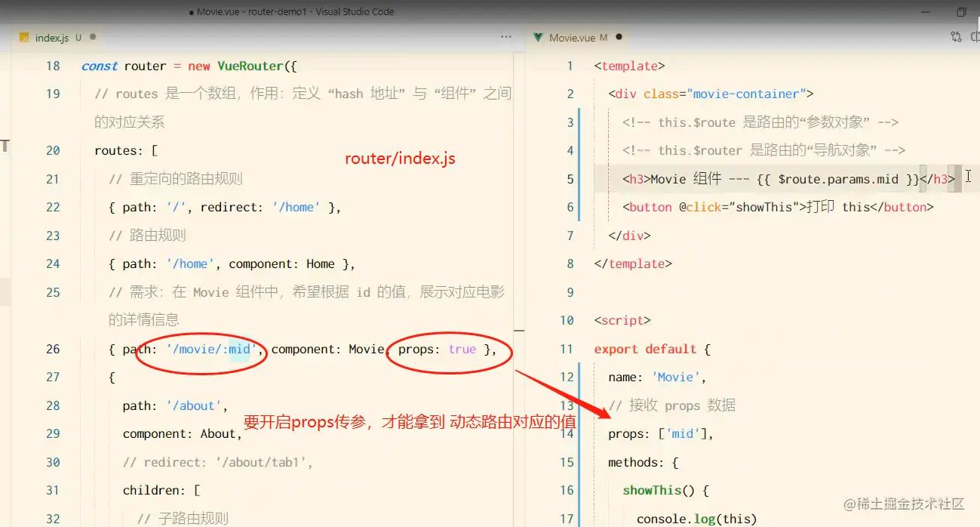Click name: 'Movie' on line 12
The width and height of the screenshot is (980, 527).
(x=657, y=377)
